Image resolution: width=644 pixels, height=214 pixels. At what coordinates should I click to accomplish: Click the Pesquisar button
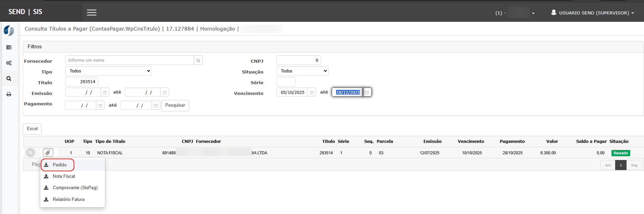tap(175, 105)
